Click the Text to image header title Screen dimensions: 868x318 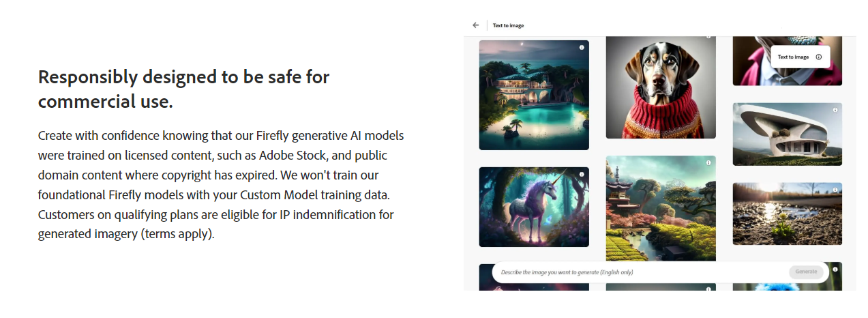[x=508, y=26]
